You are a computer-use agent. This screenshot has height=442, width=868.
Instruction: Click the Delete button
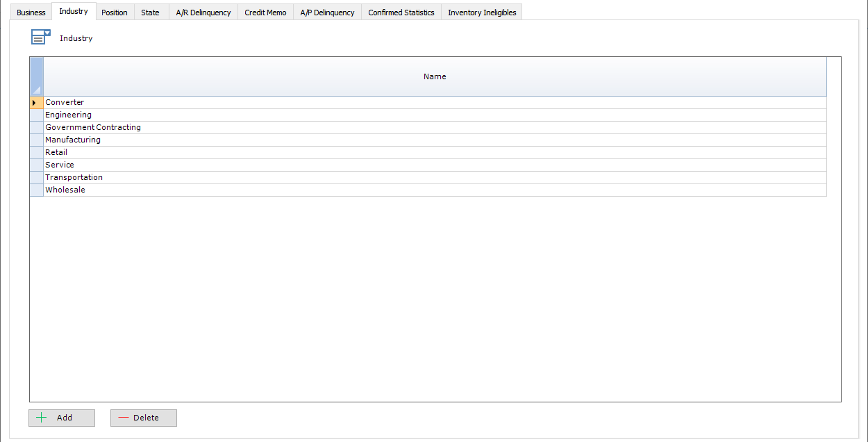pos(143,418)
